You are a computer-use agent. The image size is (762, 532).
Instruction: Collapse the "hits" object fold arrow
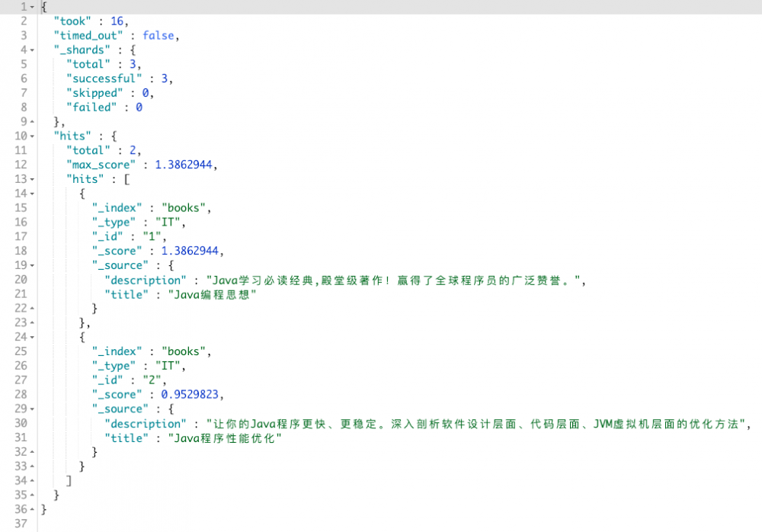pyautogui.click(x=32, y=136)
